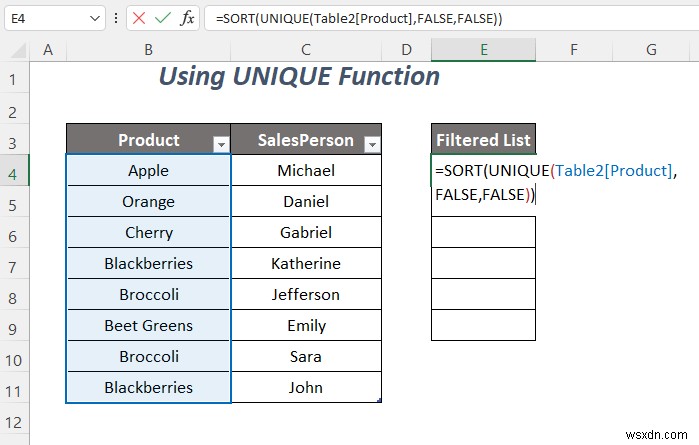699x445 pixels.
Task: Click the Beet Greens cell
Action: click(148, 326)
